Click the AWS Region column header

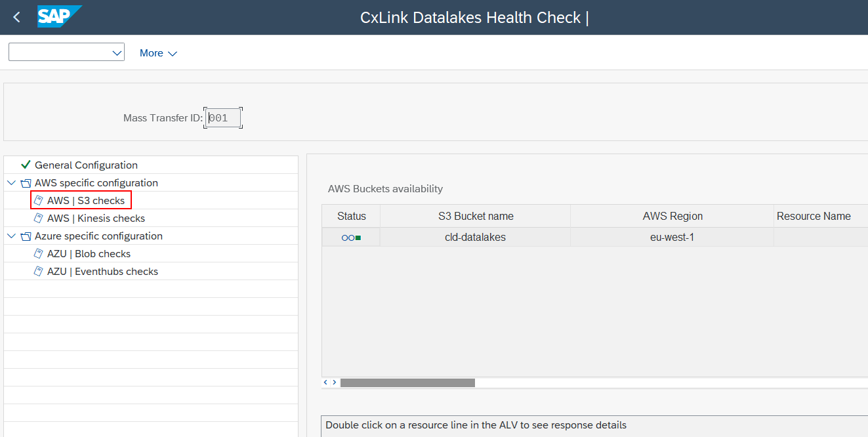672,216
